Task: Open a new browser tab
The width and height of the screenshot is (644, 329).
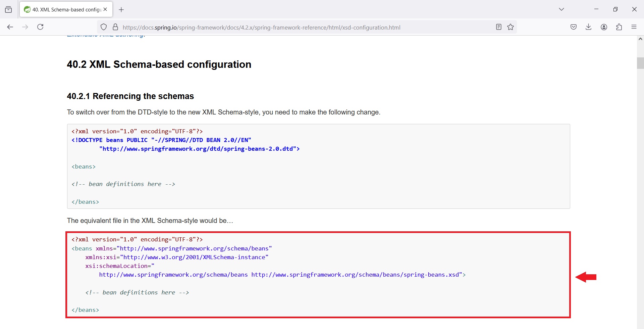Action: coord(121,10)
